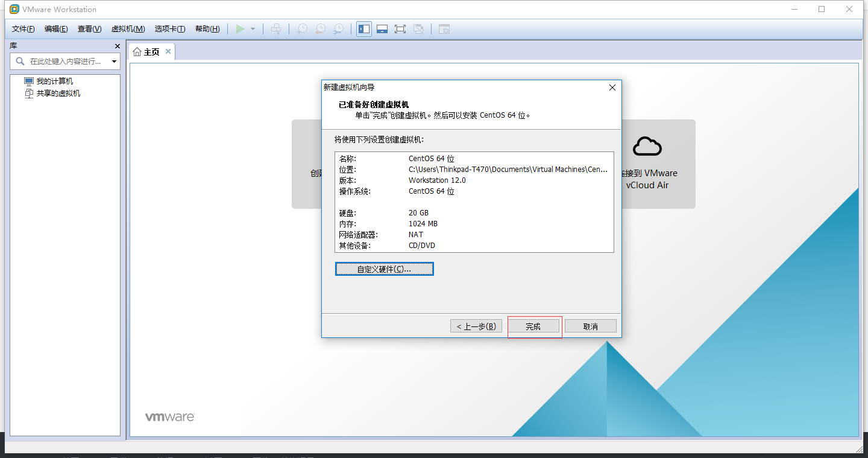Image resolution: width=868 pixels, height=458 pixels.
Task: Click the Unity mode toolbar icon
Action: [x=418, y=29]
